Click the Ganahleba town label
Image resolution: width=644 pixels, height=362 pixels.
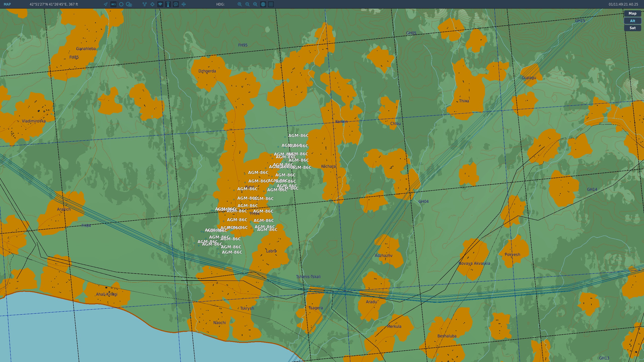tap(86, 49)
